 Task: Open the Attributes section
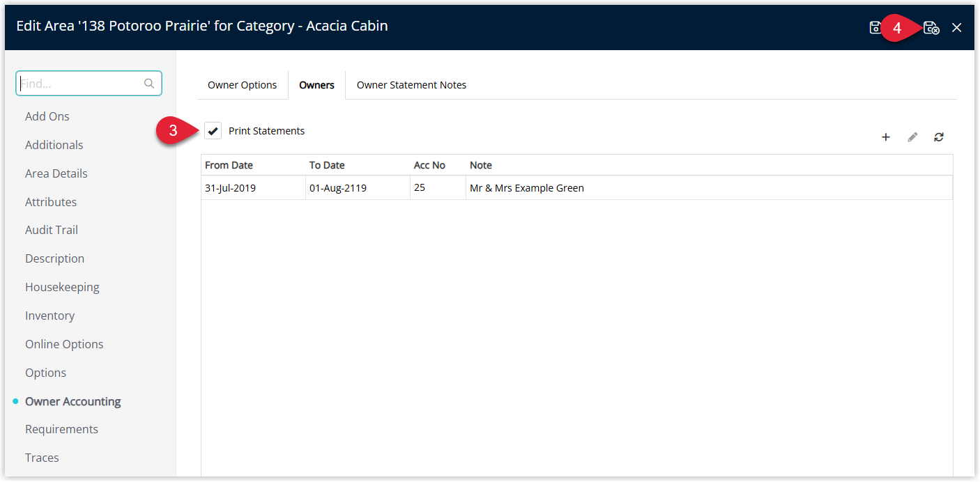51,202
